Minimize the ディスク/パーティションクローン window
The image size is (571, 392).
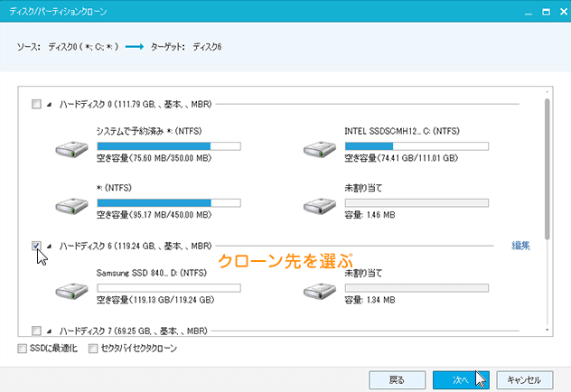(529, 12)
